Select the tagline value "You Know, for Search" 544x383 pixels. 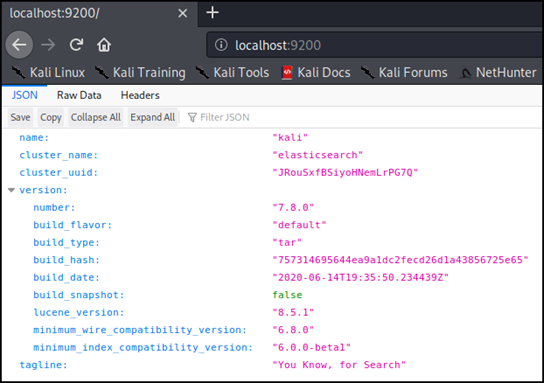pos(339,365)
